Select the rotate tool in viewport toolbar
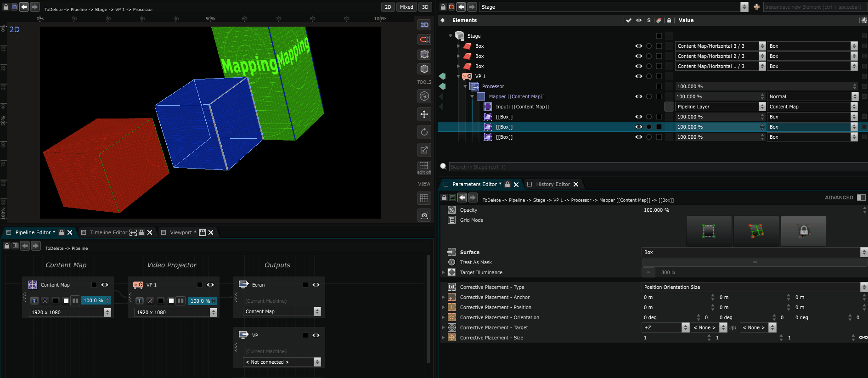Screen dimensions: 868x378 (424, 132)
